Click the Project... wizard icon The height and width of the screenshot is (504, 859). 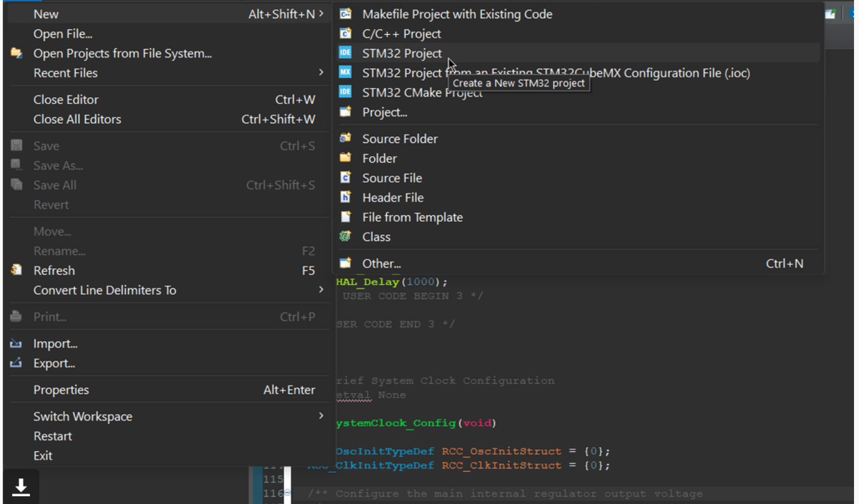[x=345, y=111]
